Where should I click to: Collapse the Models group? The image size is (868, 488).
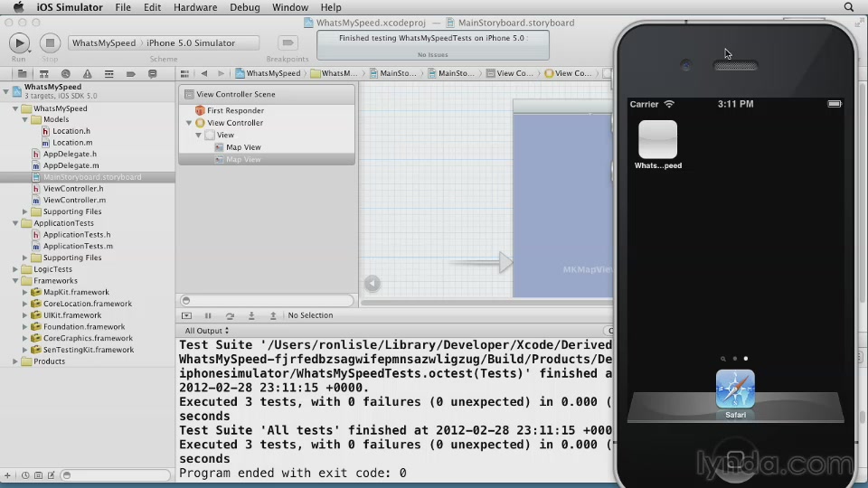coord(25,119)
